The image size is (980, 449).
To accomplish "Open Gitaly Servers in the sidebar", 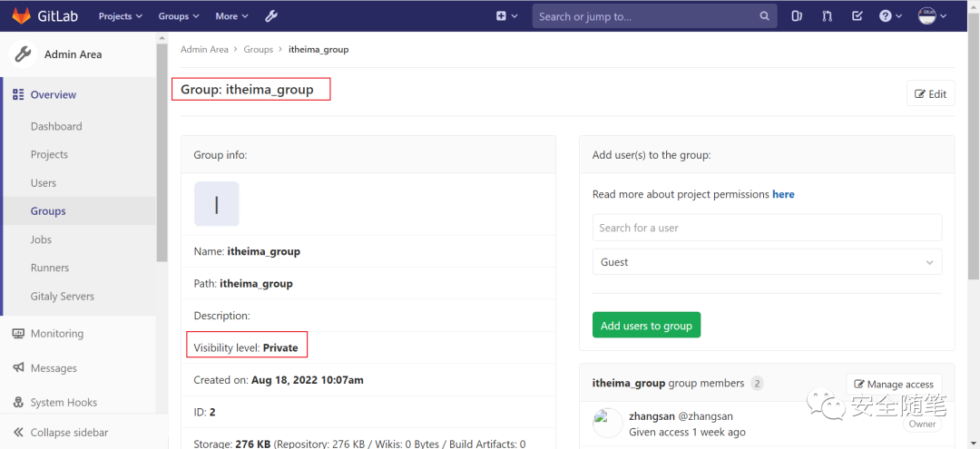I will (63, 296).
